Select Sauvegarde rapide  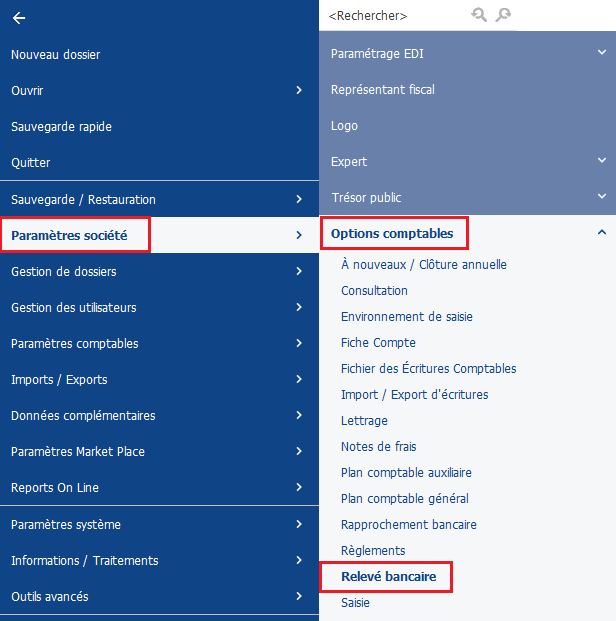pos(61,127)
